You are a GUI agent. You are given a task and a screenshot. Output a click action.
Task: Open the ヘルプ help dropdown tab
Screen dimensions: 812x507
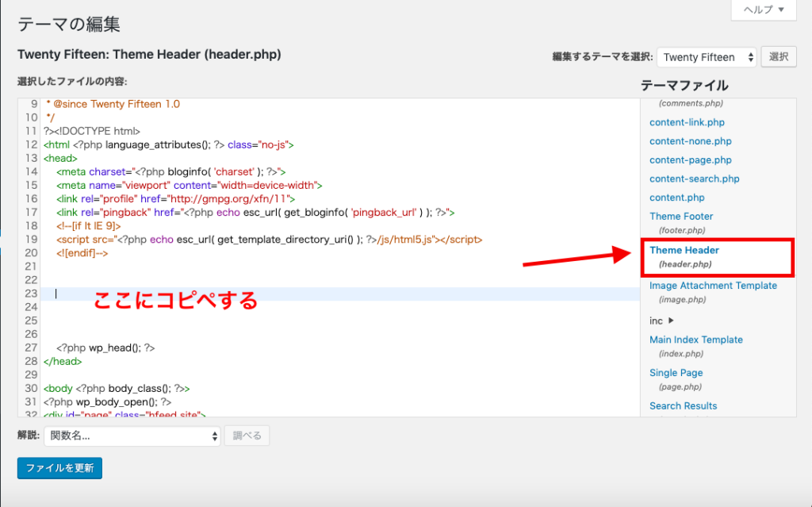pyautogui.click(x=764, y=10)
